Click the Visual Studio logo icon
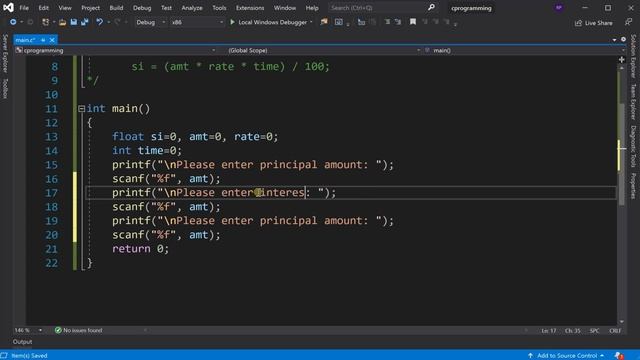Screen dimensions: 640x360 tap(8, 7)
